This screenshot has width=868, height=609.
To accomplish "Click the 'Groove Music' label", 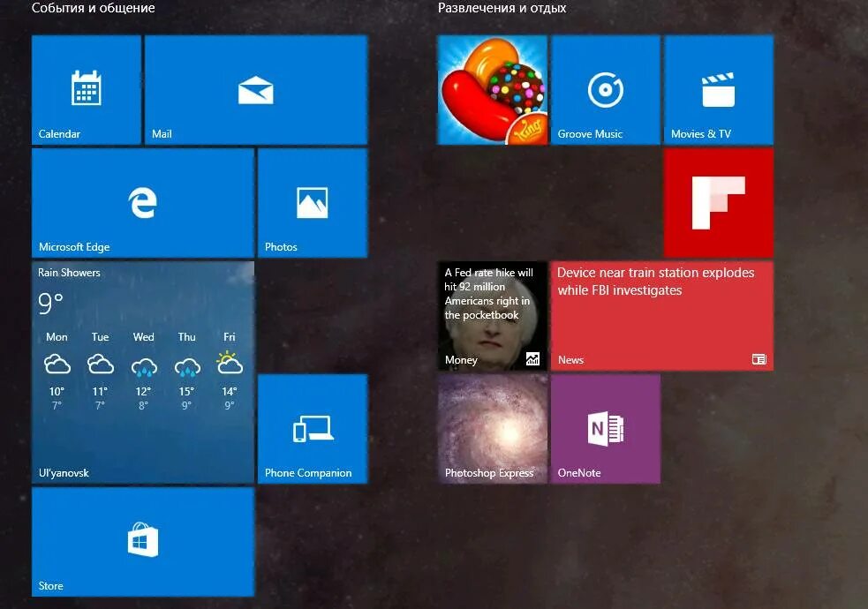I will (x=590, y=134).
